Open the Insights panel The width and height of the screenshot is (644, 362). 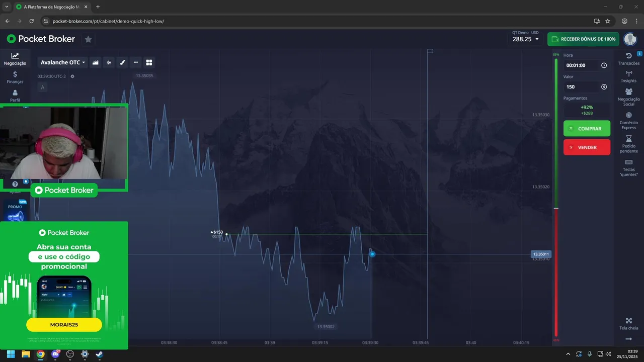tap(628, 76)
